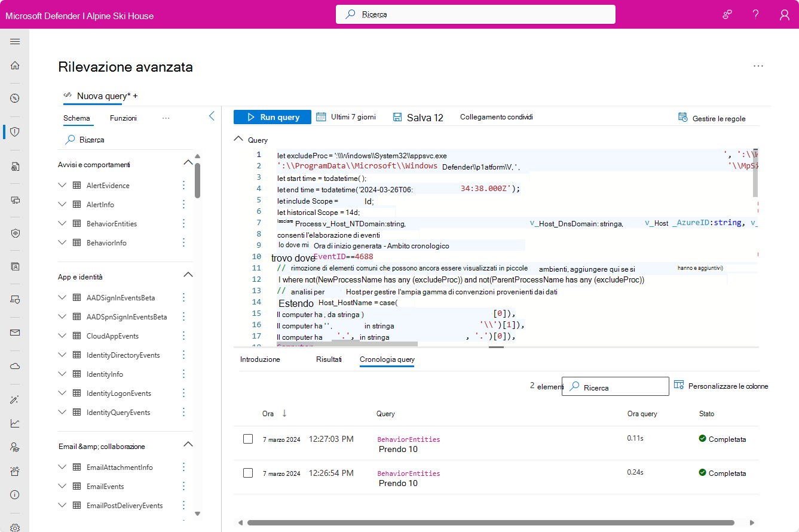The width and height of the screenshot is (799, 532).
Task: Click the Personalizzare le colonne icon
Action: coord(679,385)
